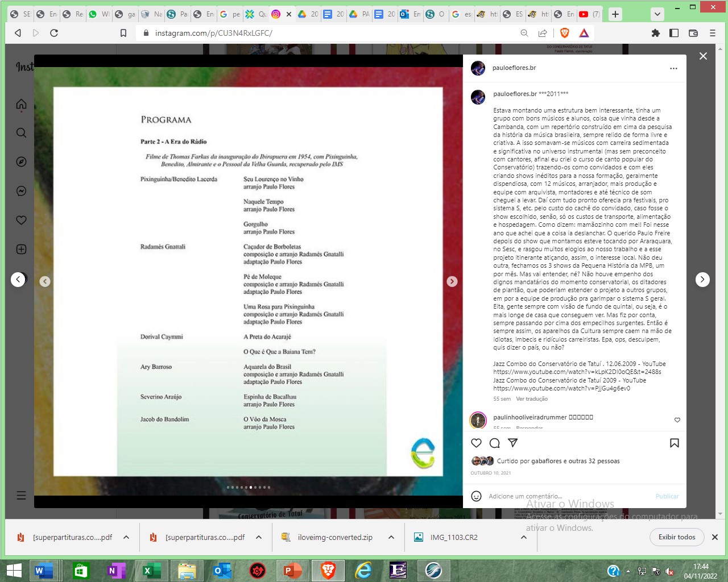This screenshot has height=582, width=728.
Task: Save post with bookmark icon
Action: [674, 443]
